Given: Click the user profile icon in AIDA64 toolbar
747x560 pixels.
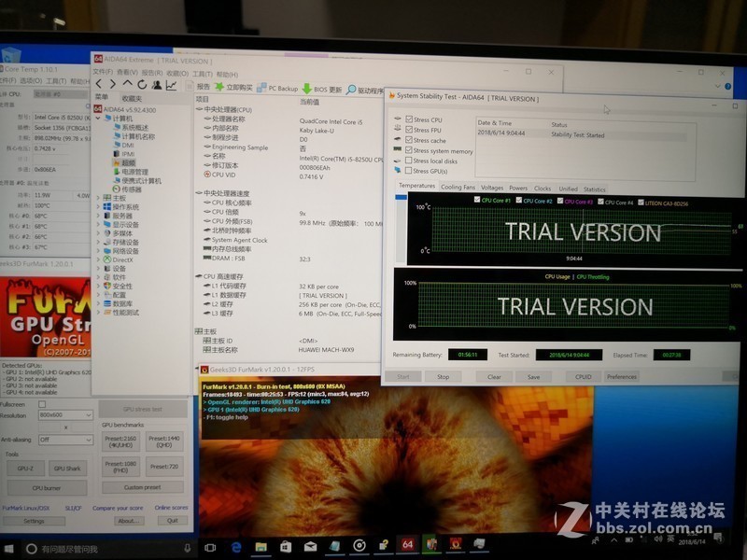Looking at the screenshot, I should pos(157,85).
